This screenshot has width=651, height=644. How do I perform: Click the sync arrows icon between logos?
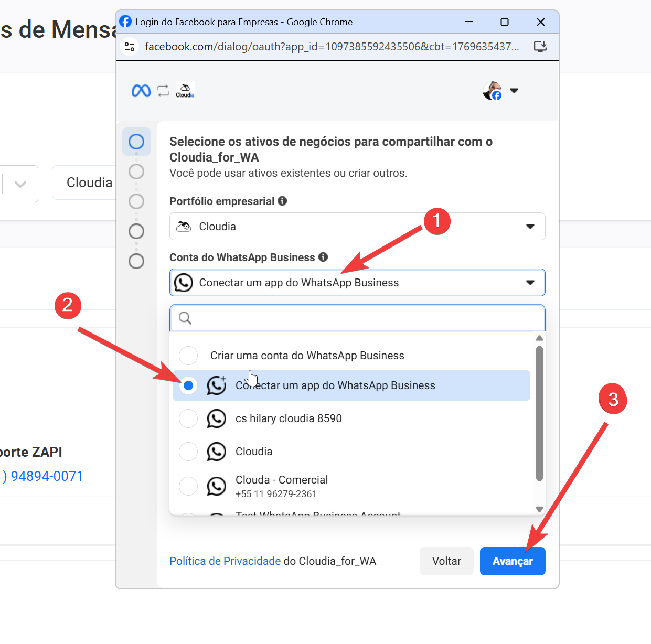click(x=163, y=91)
